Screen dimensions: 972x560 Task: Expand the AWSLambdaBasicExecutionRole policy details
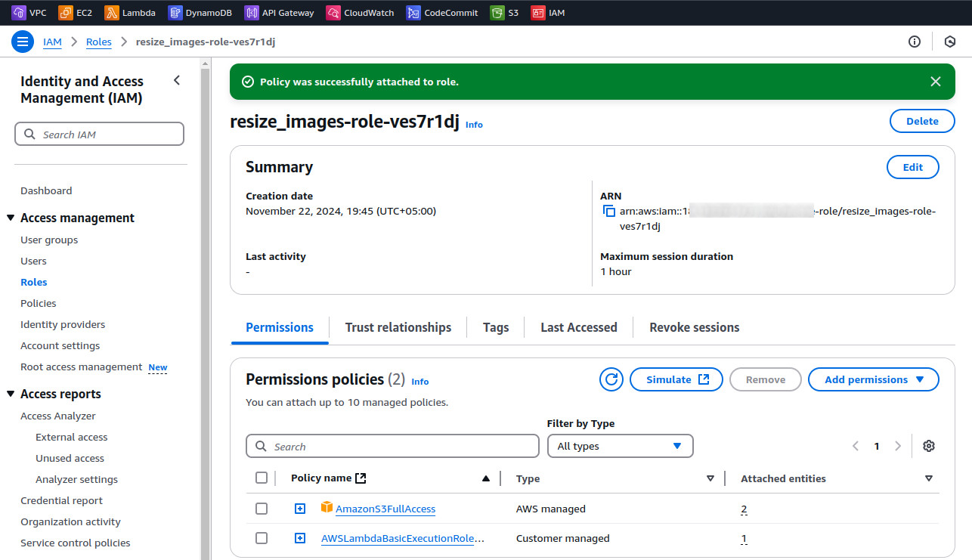(300, 538)
